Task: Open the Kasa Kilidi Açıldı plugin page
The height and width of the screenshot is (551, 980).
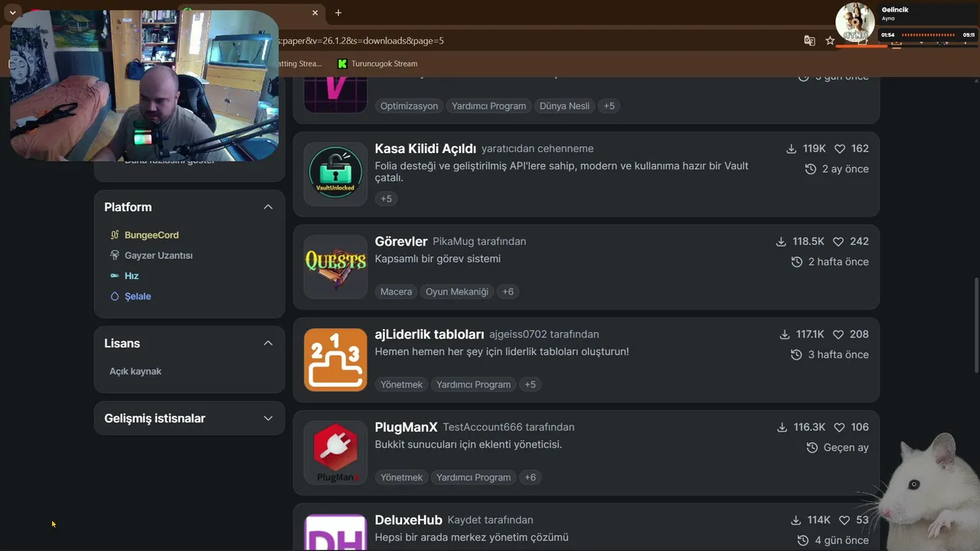Action: [426, 148]
